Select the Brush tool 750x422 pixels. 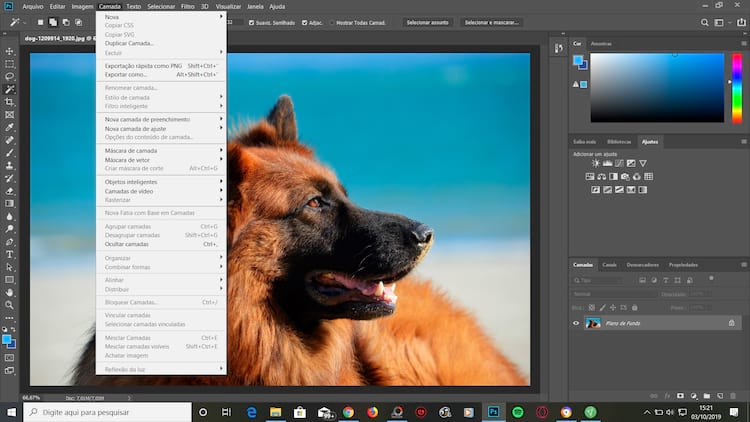click(10, 153)
